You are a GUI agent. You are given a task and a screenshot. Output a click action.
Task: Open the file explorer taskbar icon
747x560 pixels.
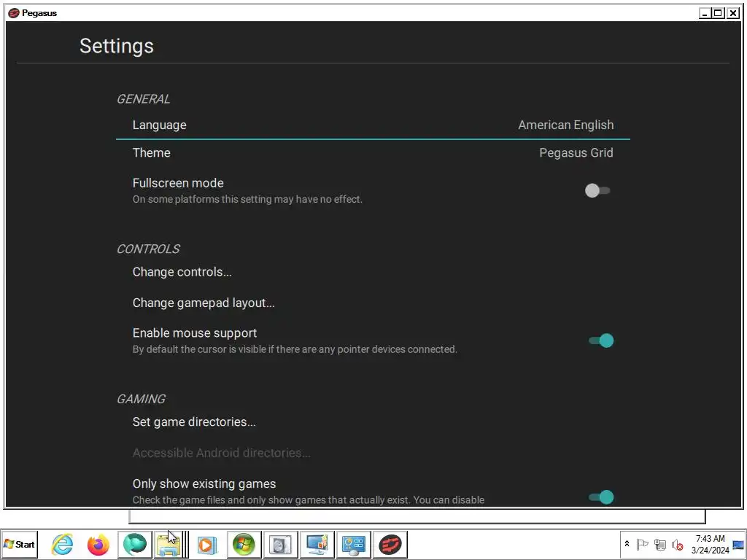pos(168,544)
